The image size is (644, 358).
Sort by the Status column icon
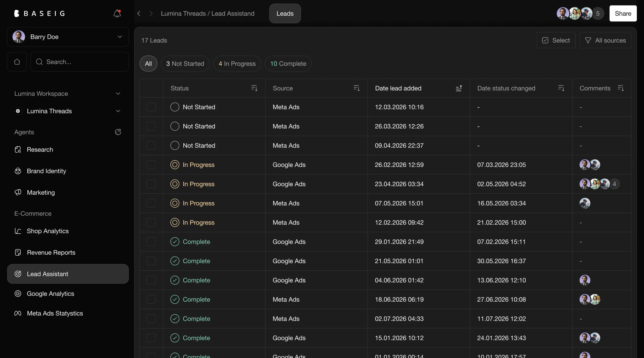click(x=254, y=88)
